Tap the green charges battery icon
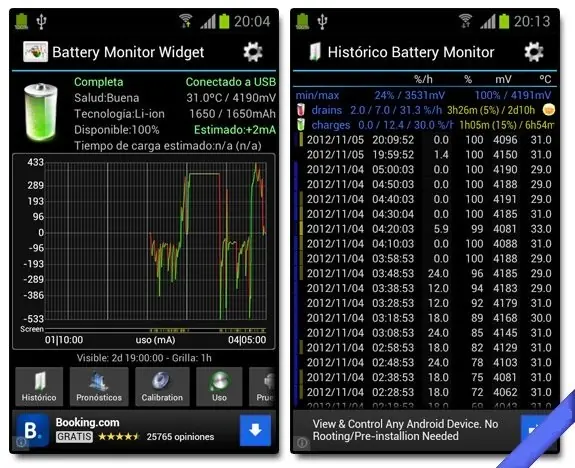The height and width of the screenshot is (468, 575). (x=301, y=125)
